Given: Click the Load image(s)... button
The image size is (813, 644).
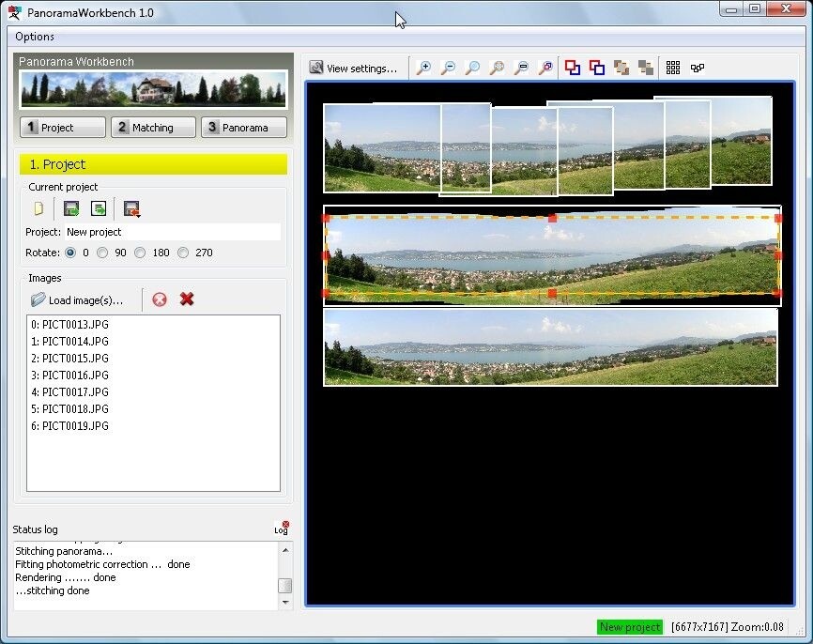Looking at the screenshot, I should pyautogui.click(x=77, y=299).
